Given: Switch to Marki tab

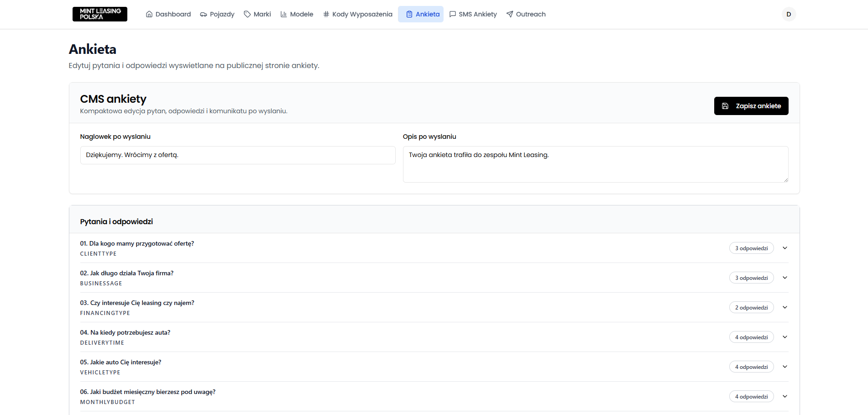Looking at the screenshot, I should pyautogui.click(x=257, y=14).
